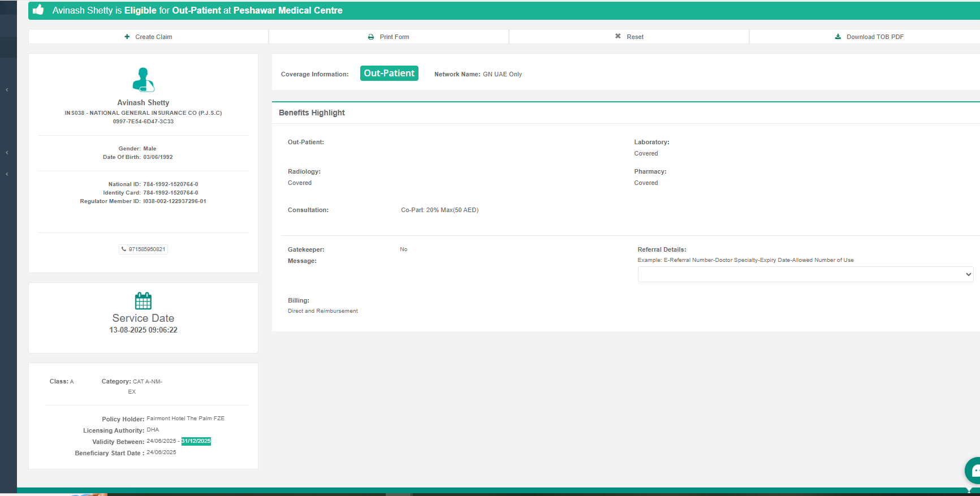Click the phone number 971585950821 badge
Screen dimensions: 980x496
pyautogui.click(x=143, y=249)
